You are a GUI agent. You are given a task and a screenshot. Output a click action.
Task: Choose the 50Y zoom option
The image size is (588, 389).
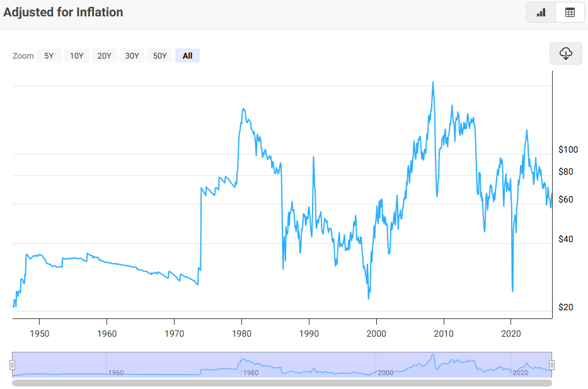159,55
